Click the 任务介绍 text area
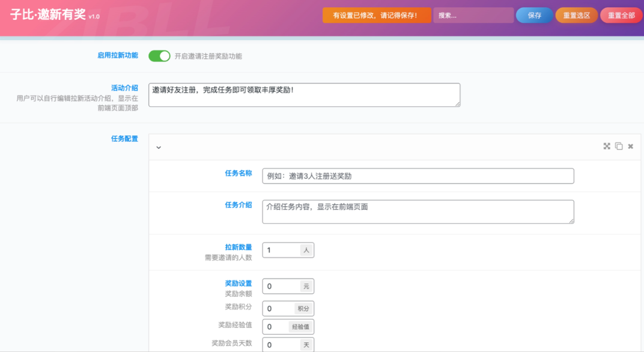 click(x=418, y=211)
